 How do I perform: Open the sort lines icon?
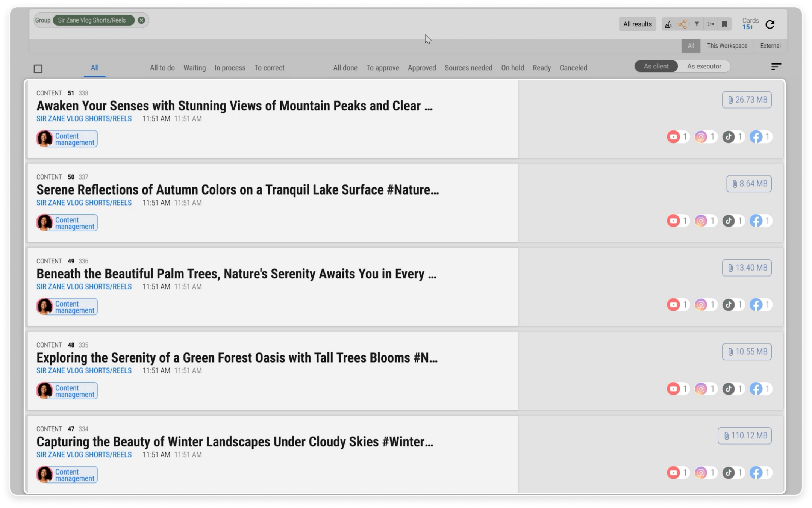pyautogui.click(x=776, y=67)
